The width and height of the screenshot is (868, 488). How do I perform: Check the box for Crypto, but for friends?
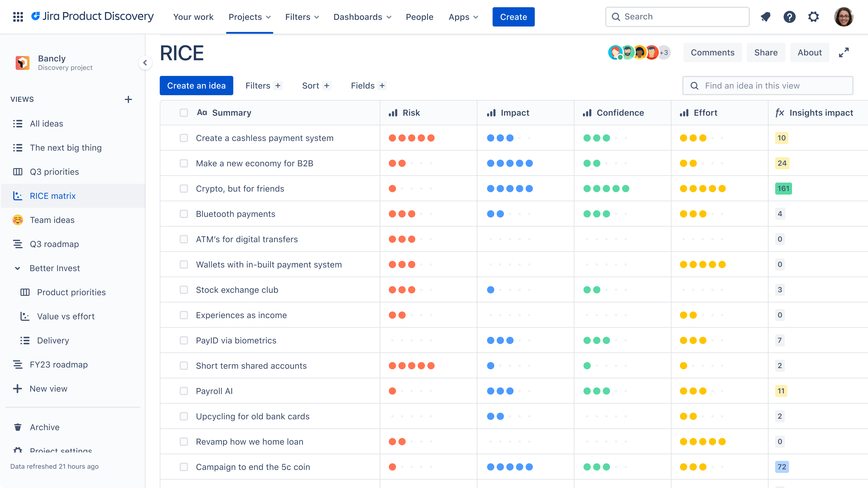184,189
